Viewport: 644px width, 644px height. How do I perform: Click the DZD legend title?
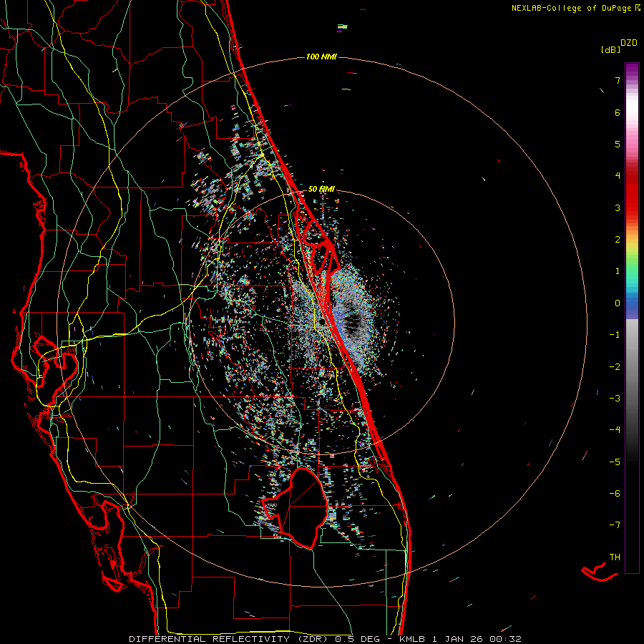[x=629, y=43]
